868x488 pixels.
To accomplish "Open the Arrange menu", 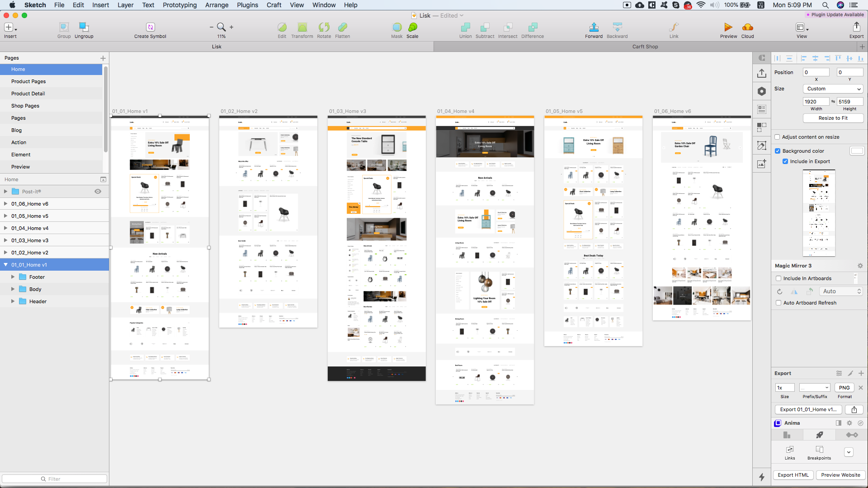I will pos(217,5).
